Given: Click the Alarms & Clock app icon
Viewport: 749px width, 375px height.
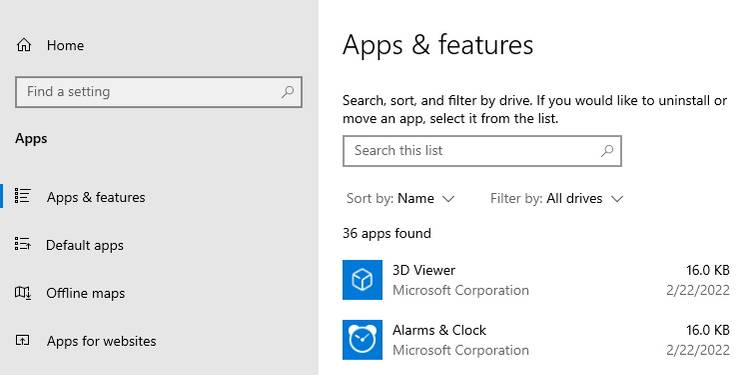Looking at the screenshot, I should click(x=363, y=340).
